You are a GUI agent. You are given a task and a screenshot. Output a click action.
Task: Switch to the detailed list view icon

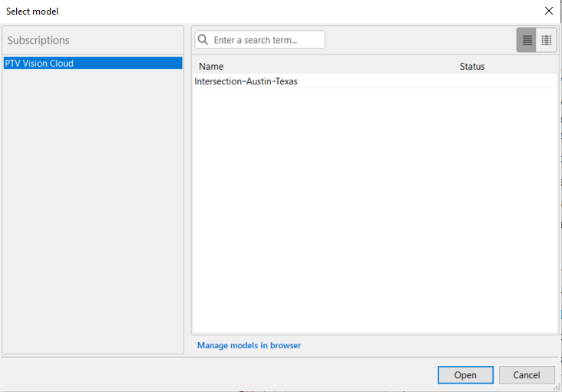point(547,40)
